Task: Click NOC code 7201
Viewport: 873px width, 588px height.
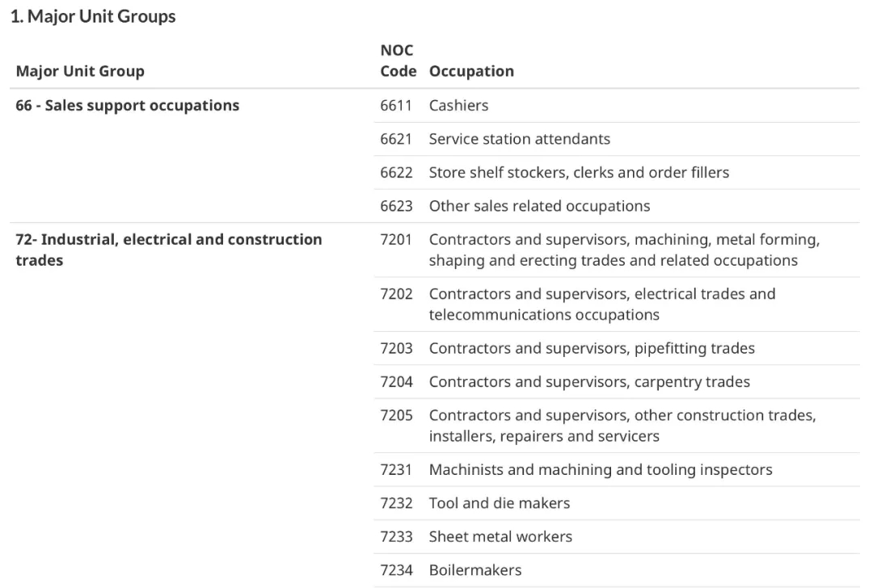Action: click(x=396, y=240)
